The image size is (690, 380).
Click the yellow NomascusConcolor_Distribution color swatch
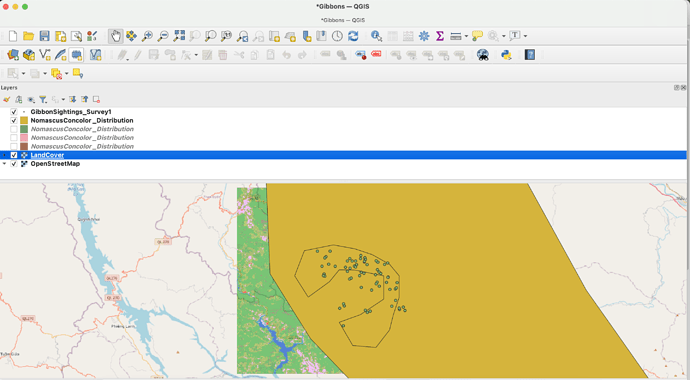point(24,121)
